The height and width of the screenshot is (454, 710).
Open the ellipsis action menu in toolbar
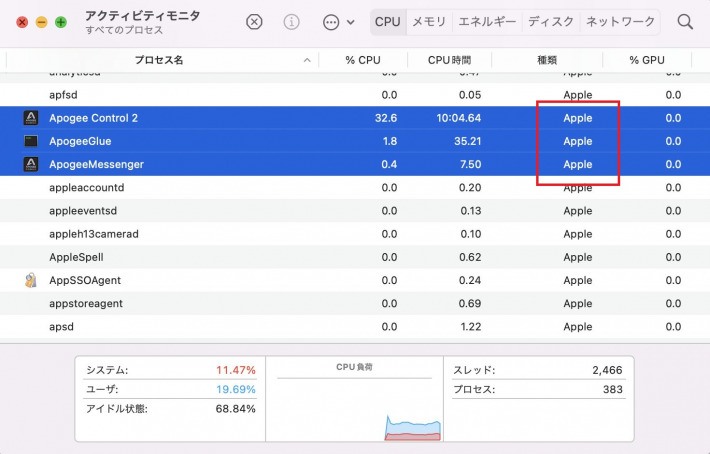(337, 21)
